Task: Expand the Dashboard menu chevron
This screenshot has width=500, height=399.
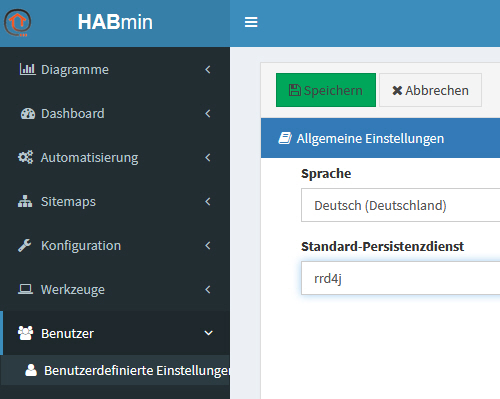Action: 208,114
